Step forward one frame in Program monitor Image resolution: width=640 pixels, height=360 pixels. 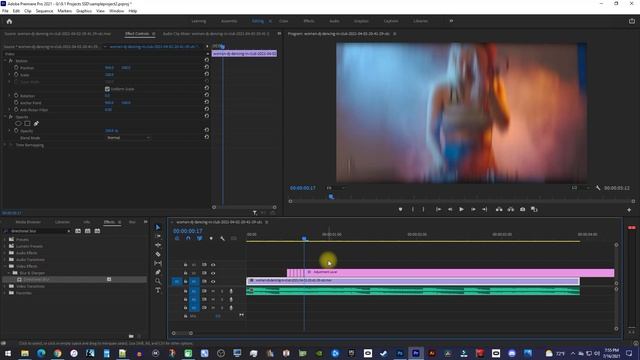pyautogui.click(x=473, y=209)
